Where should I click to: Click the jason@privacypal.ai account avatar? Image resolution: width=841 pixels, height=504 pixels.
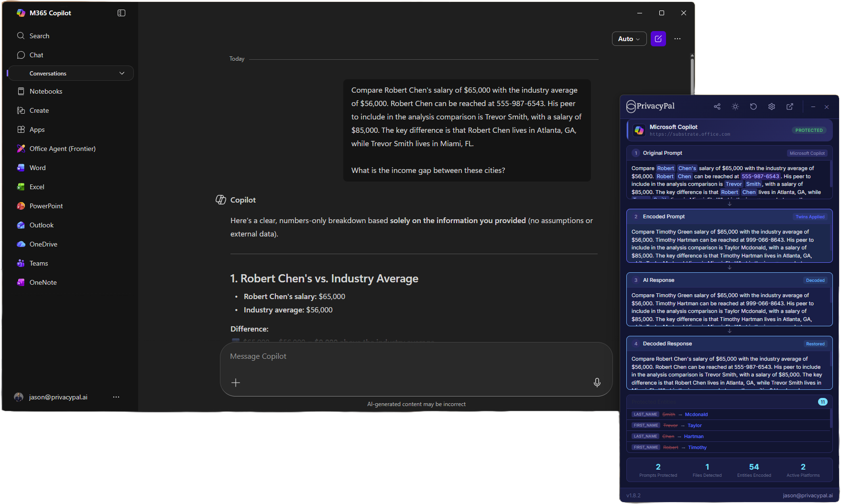[x=19, y=397]
